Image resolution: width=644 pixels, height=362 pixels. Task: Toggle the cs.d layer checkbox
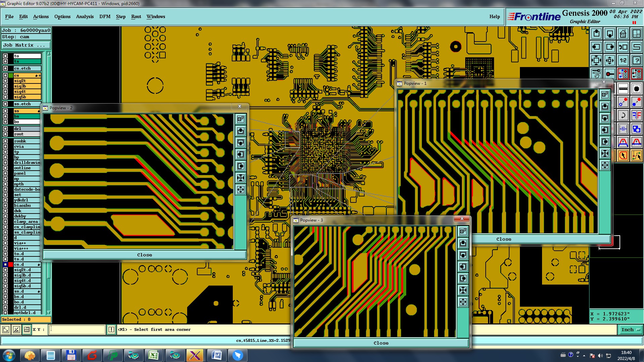(5, 264)
